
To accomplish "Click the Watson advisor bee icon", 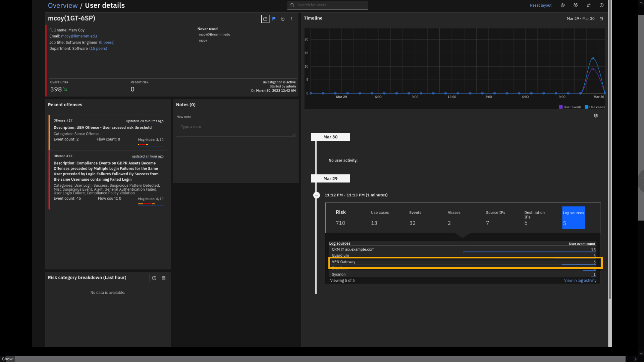I will click(x=283, y=19).
